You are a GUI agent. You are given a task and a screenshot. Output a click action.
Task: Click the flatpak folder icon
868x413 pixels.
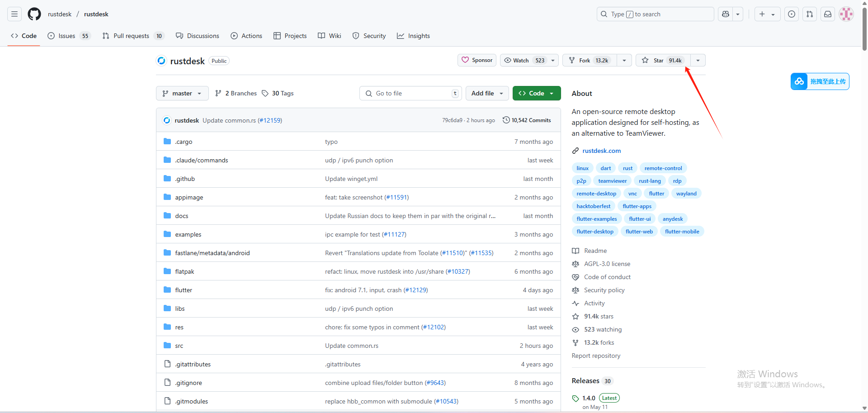[x=167, y=271]
